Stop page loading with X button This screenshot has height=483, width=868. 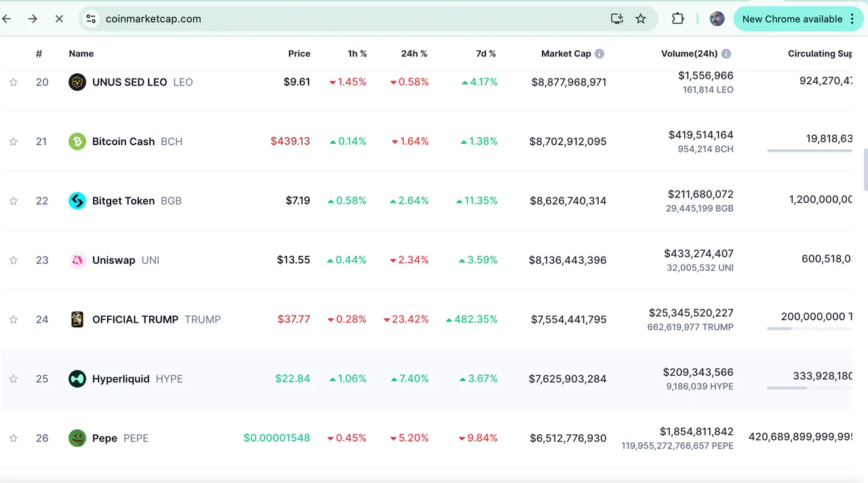pyautogui.click(x=59, y=19)
